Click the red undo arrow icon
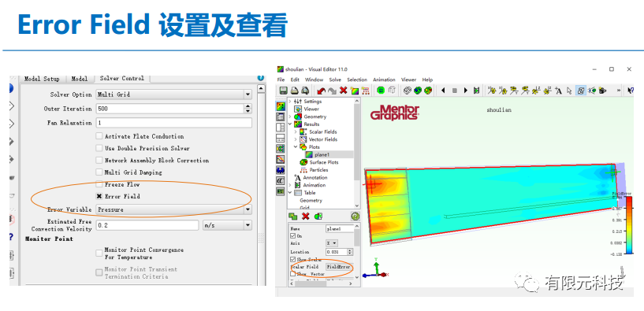Viewport: 644px width, 311px height. pyautogui.click(x=321, y=91)
